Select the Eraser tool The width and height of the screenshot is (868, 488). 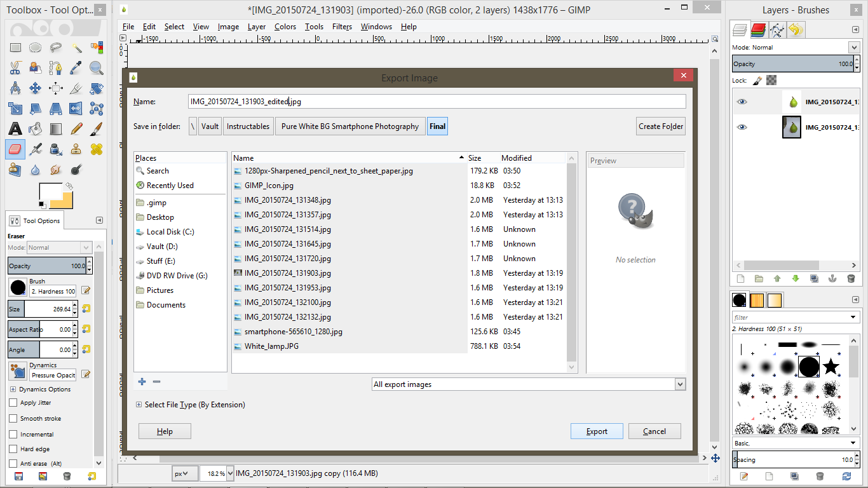pyautogui.click(x=15, y=149)
